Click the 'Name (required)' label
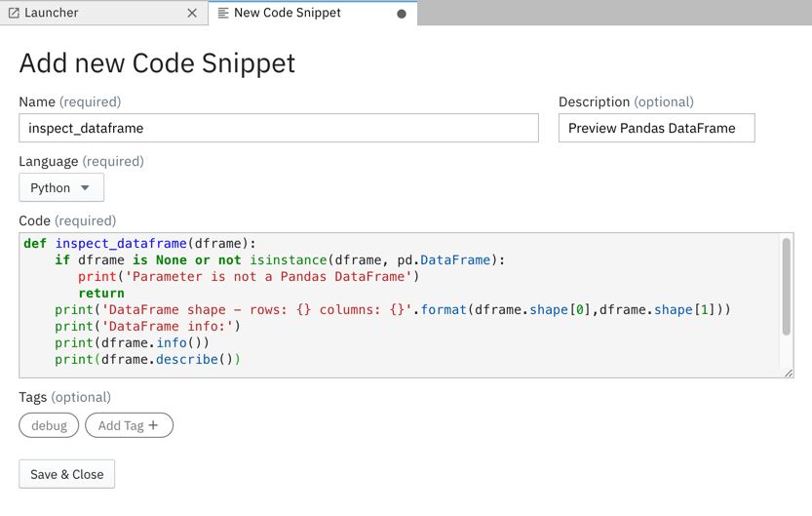 [x=70, y=101]
